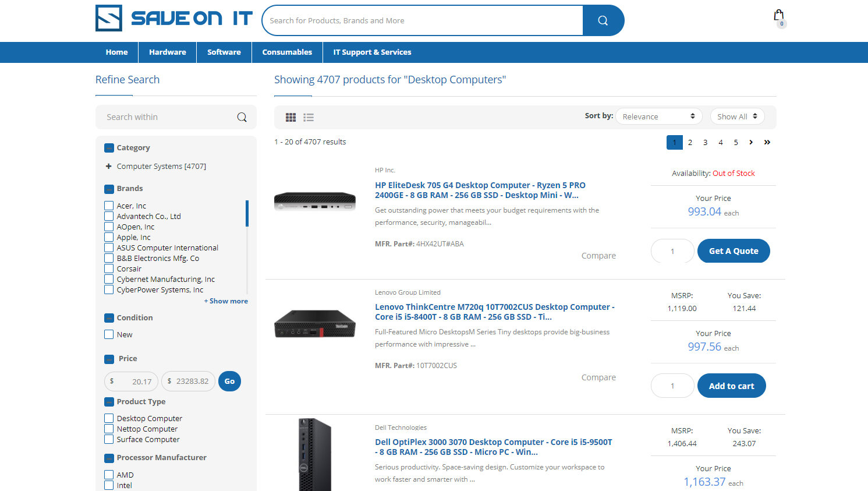Go to results page 5
Screen dimensions: 868x491
point(736,142)
